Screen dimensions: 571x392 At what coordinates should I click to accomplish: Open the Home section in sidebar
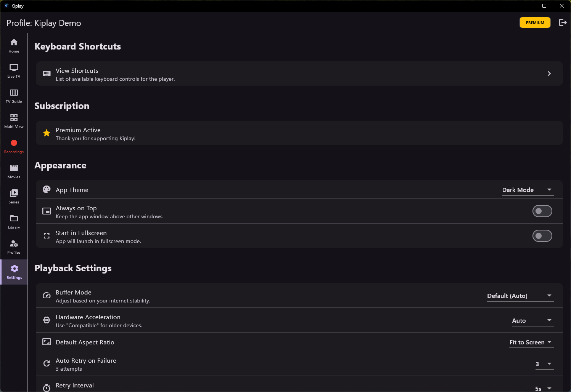(x=14, y=45)
